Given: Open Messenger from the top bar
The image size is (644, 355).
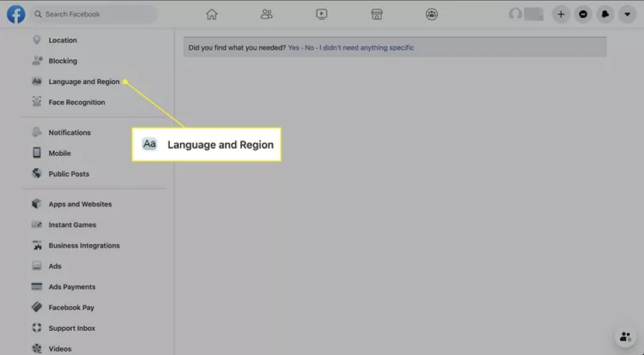Looking at the screenshot, I should coord(583,14).
